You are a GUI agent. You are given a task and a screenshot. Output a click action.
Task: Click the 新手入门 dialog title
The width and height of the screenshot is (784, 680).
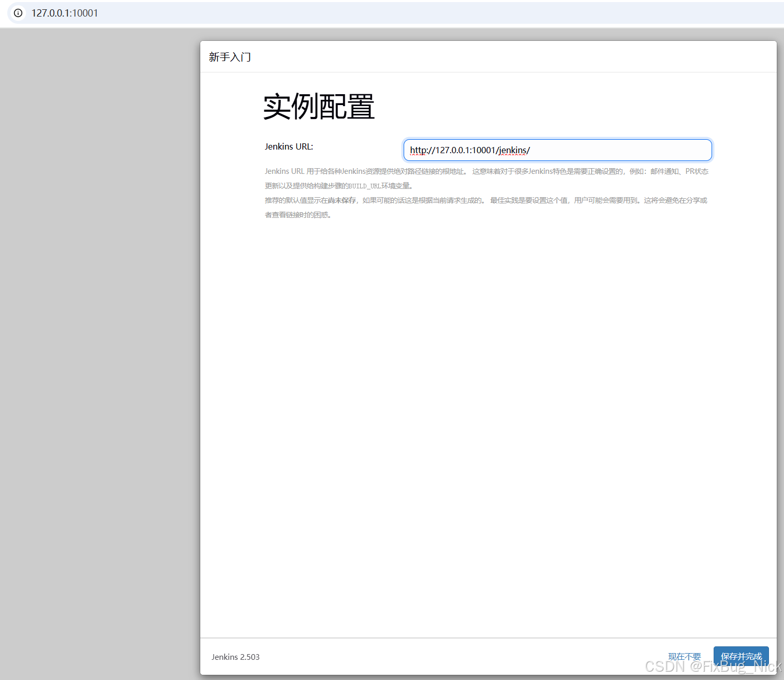[230, 57]
